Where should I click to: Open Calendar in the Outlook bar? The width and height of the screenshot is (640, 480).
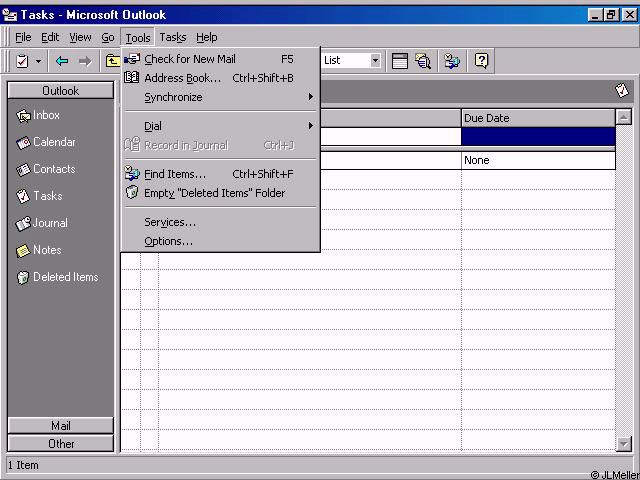[53, 143]
